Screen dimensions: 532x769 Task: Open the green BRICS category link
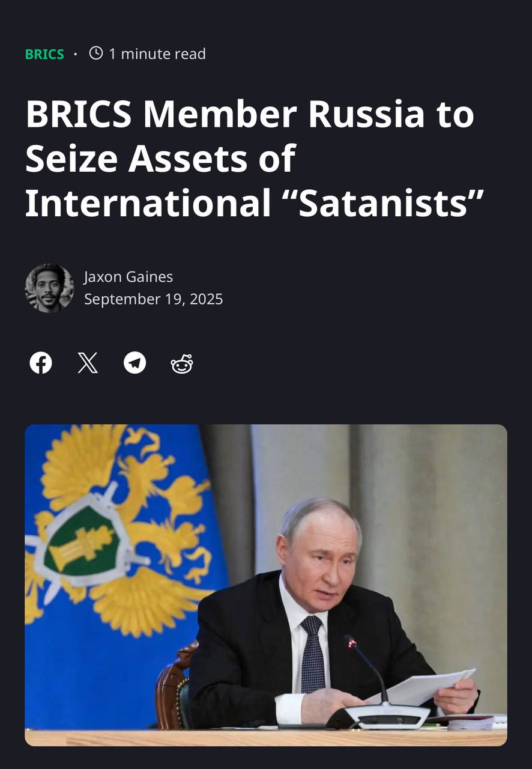click(x=44, y=54)
